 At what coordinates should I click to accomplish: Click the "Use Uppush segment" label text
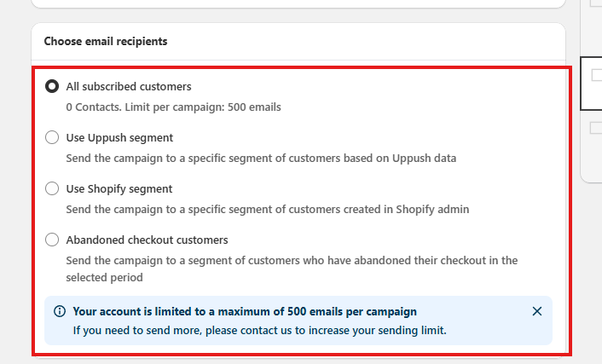[119, 137]
